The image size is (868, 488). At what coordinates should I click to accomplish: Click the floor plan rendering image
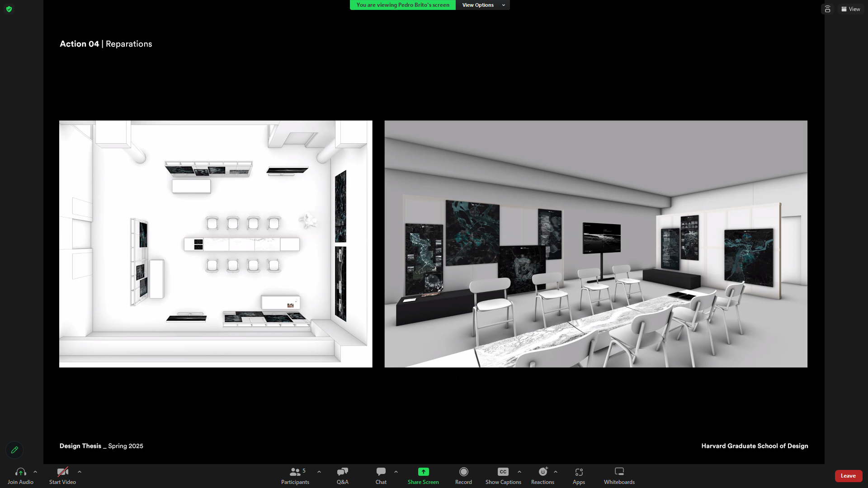point(216,244)
